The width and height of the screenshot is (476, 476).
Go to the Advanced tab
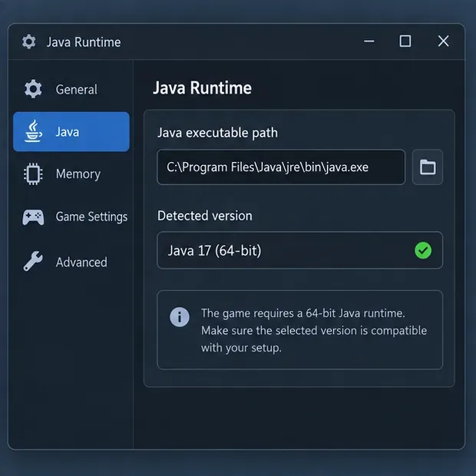pos(71,262)
